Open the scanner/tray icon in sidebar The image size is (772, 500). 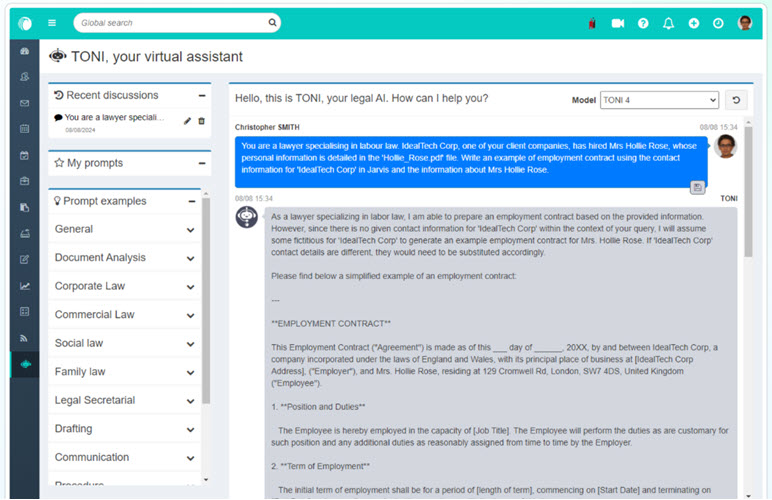click(x=25, y=233)
